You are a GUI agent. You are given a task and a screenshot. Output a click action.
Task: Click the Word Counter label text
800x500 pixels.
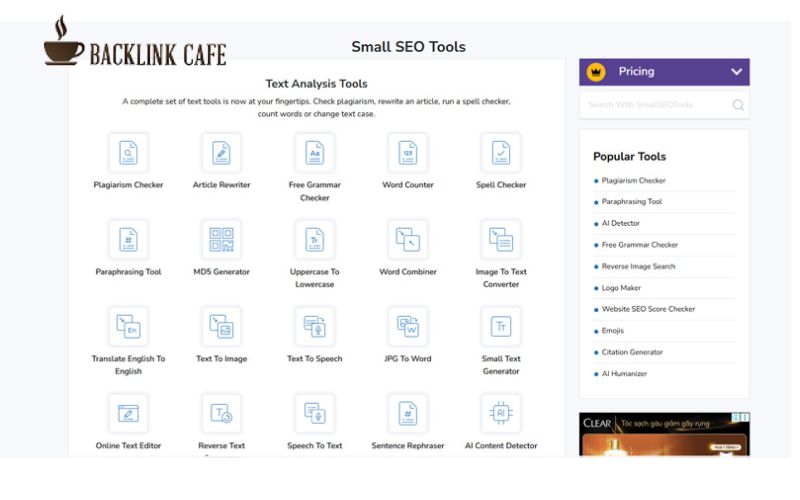[x=408, y=185]
